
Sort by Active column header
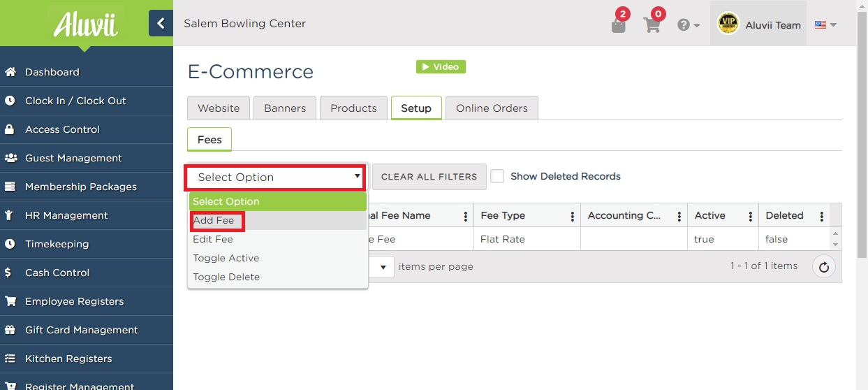709,215
